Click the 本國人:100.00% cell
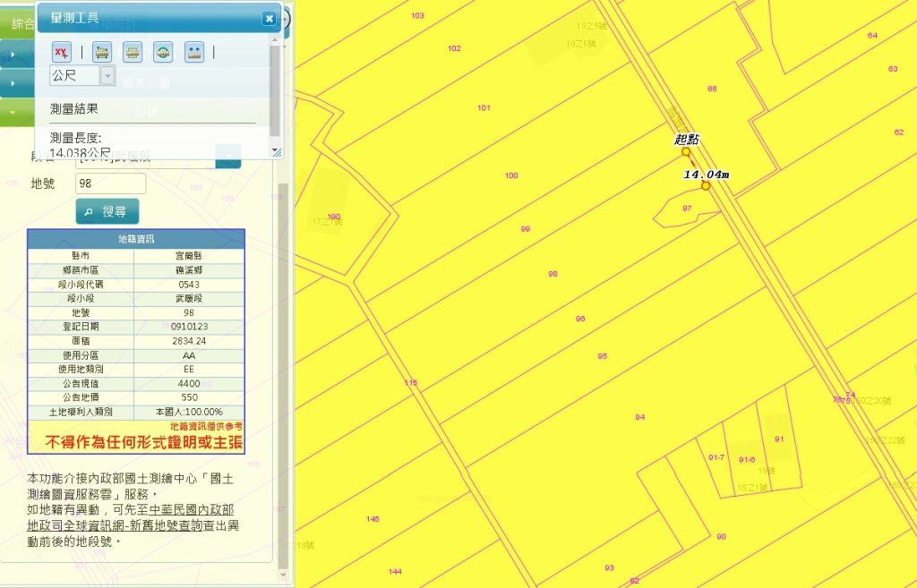 (x=189, y=412)
